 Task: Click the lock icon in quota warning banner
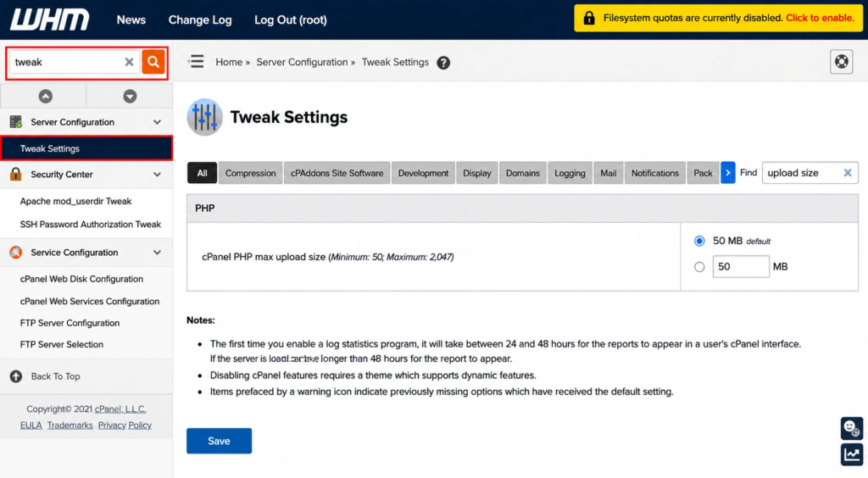click(589, 19)
